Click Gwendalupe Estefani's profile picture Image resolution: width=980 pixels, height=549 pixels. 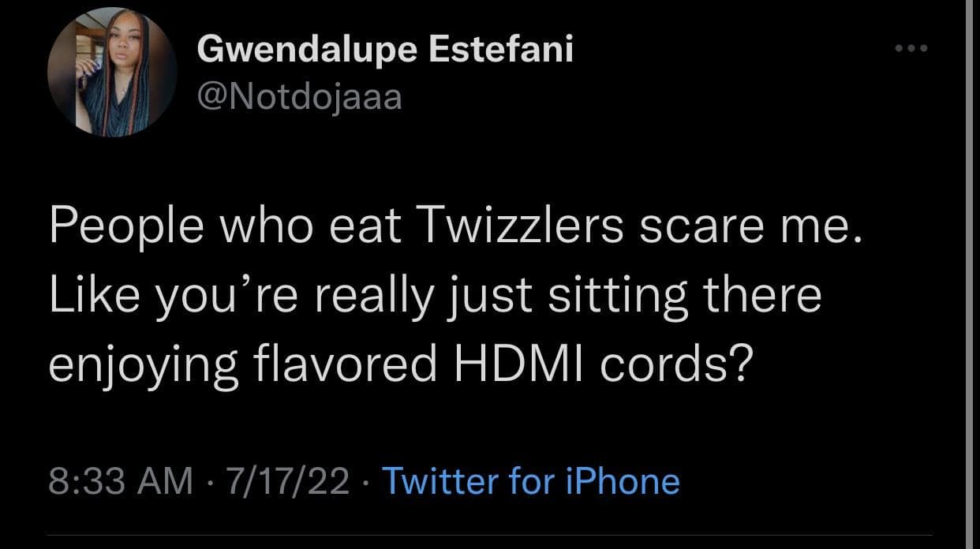pyautogui.click(x=112, y=73)
